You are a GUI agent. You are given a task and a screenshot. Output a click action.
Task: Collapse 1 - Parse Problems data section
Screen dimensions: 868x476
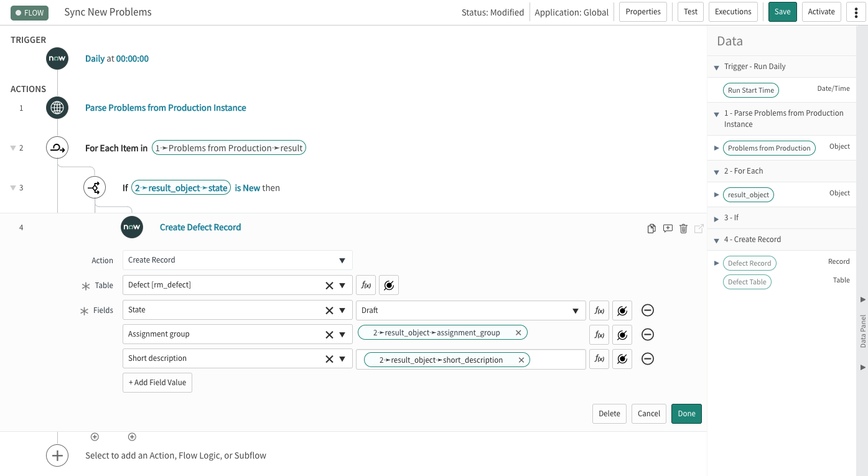tap(717, 114)
